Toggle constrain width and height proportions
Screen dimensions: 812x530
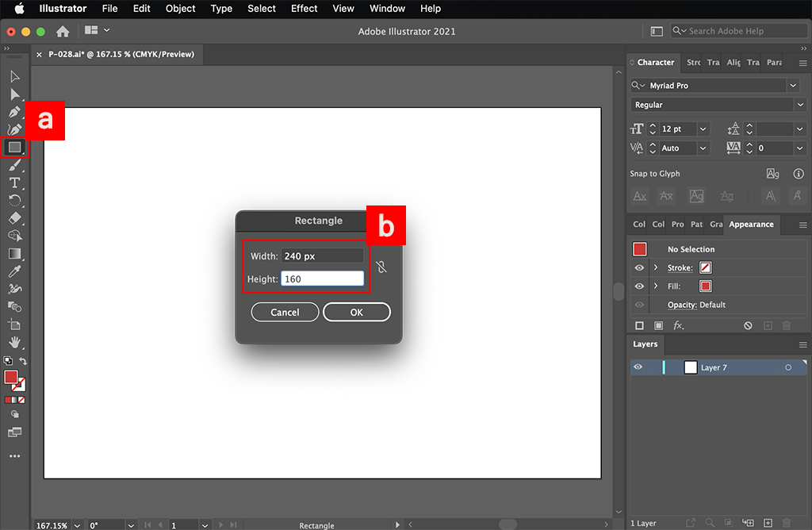pos(381,267)
